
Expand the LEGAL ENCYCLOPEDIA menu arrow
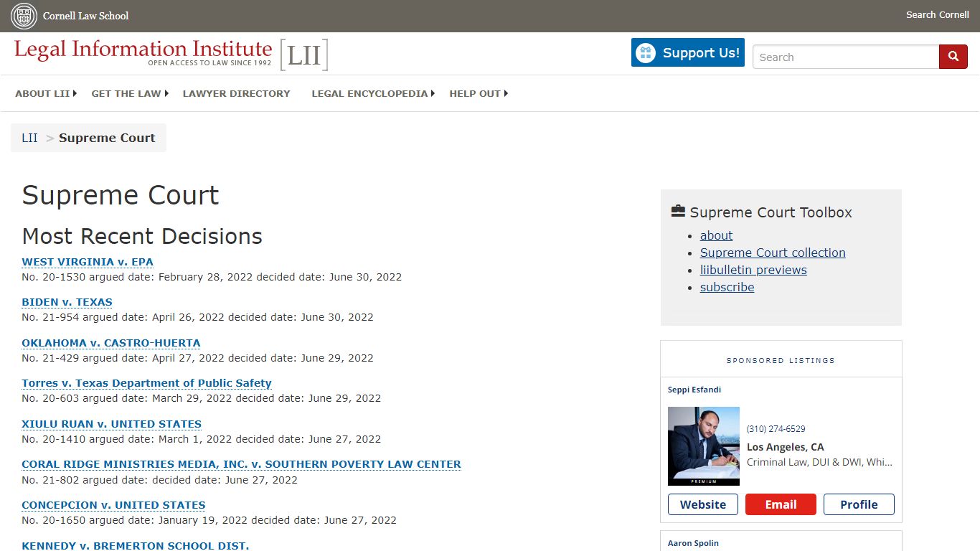click(433, 93)
